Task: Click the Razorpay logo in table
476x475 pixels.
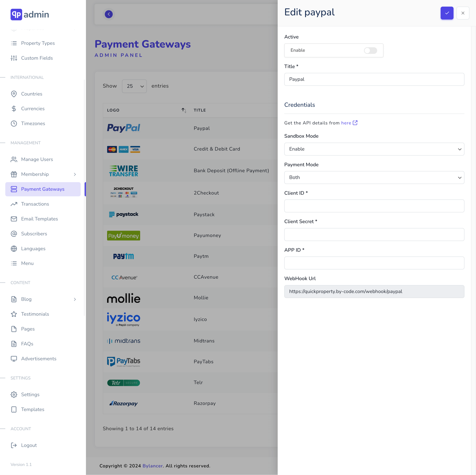Action: (123, 403)
